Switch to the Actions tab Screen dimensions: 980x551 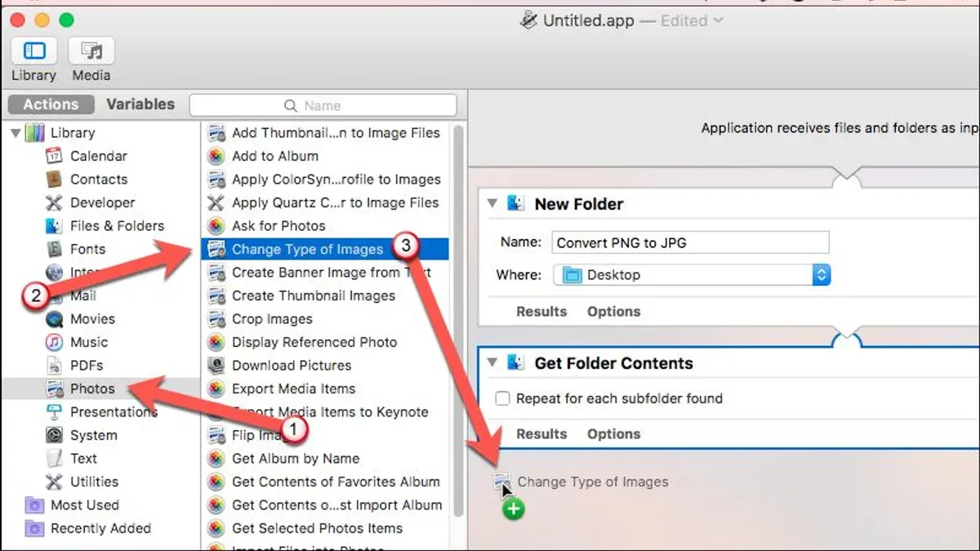51,104
